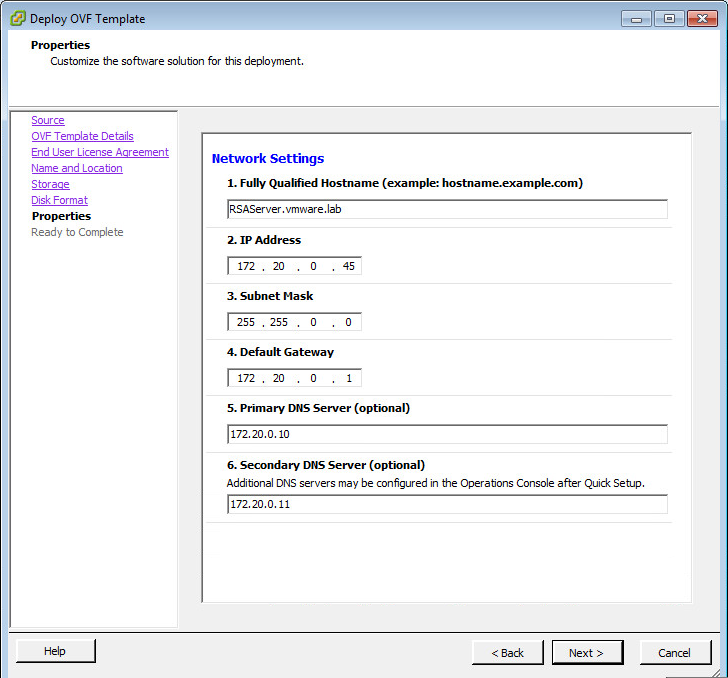Click first octet 172 of IP Address
The image size is (728, 678).
pos(246,266)
